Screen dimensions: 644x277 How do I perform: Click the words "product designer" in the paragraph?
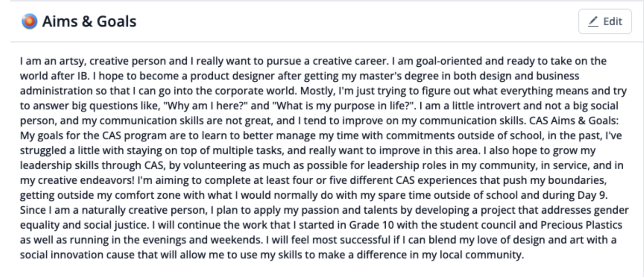click(233, 76)
